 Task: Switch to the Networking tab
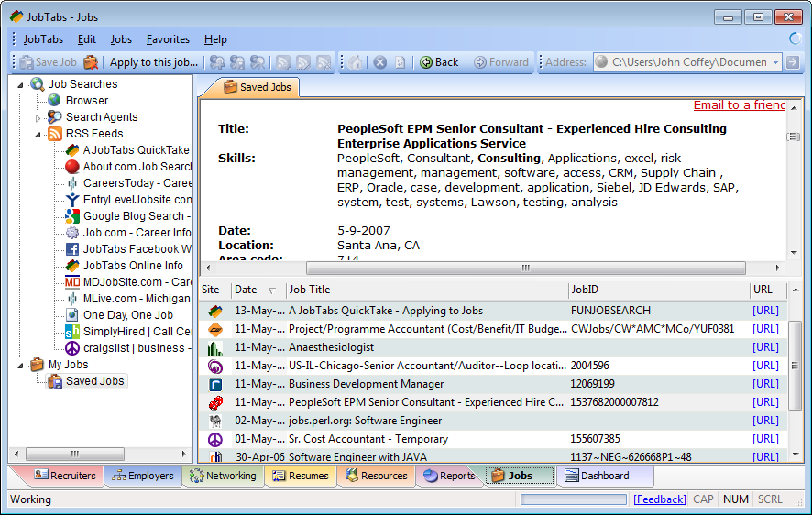click(224, 476)
